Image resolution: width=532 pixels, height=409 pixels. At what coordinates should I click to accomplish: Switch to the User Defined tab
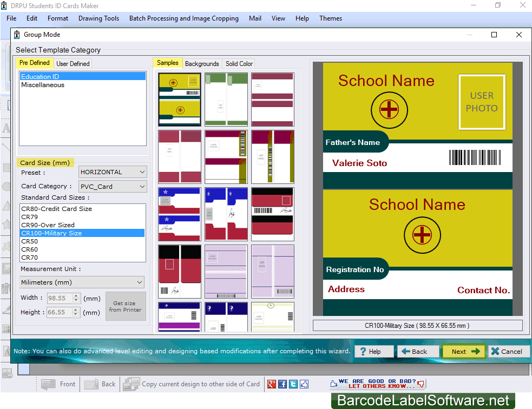[73, 63]
